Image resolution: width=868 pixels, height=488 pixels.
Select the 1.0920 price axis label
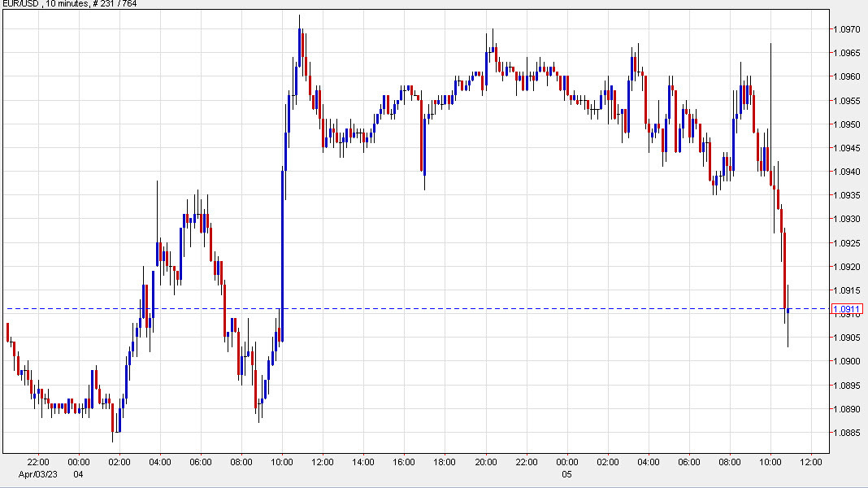(846, 267)
